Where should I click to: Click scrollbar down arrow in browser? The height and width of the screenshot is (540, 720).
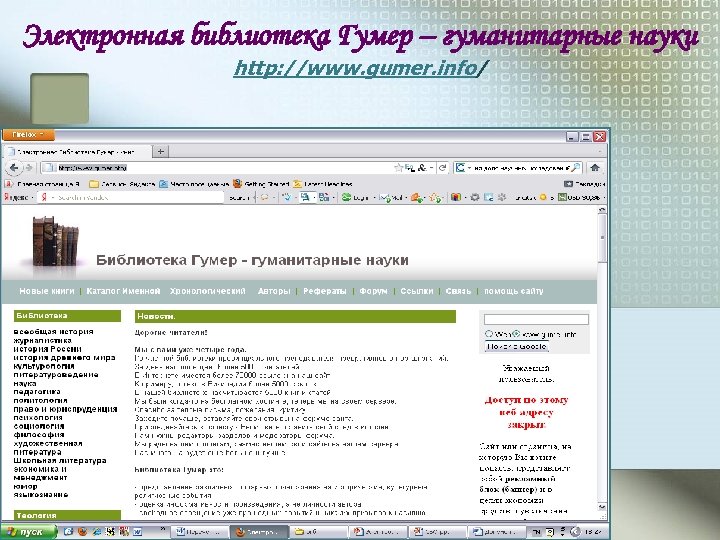(602, 507)
